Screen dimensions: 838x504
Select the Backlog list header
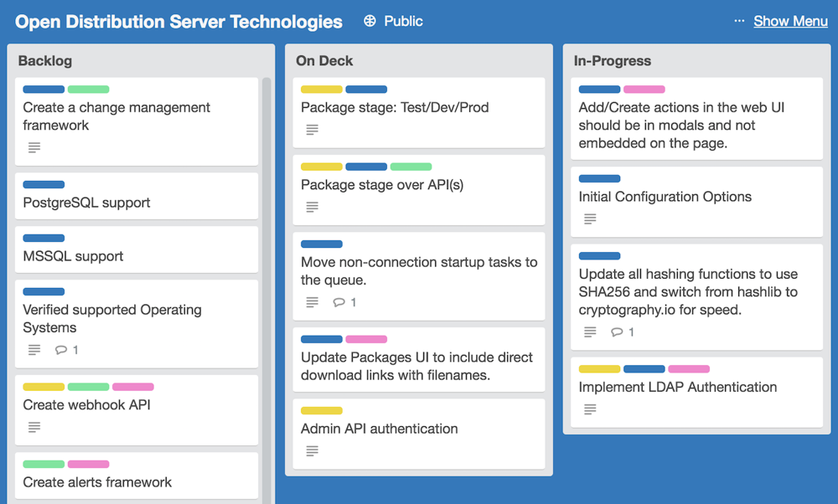pyautogui.click(x=45, y=61)
